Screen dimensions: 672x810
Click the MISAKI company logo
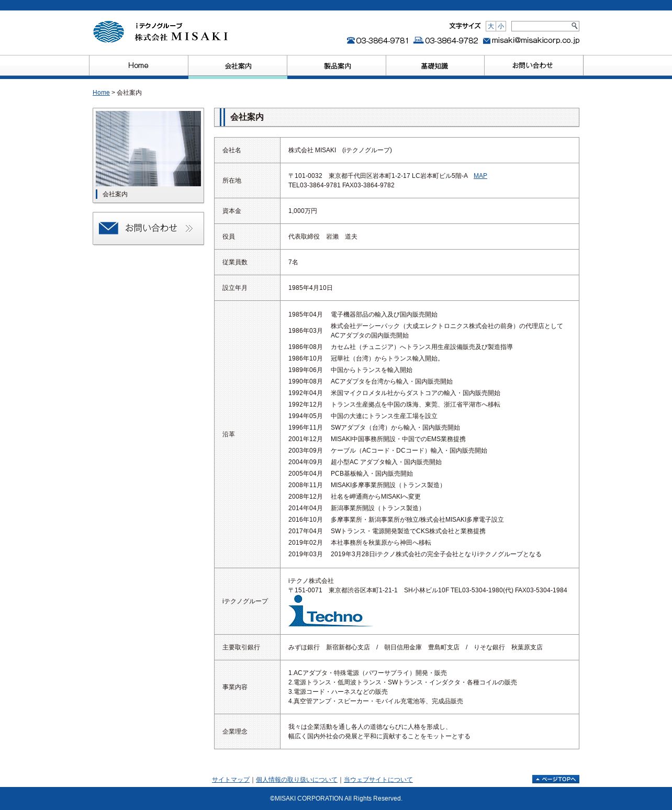tap(161, 32)
